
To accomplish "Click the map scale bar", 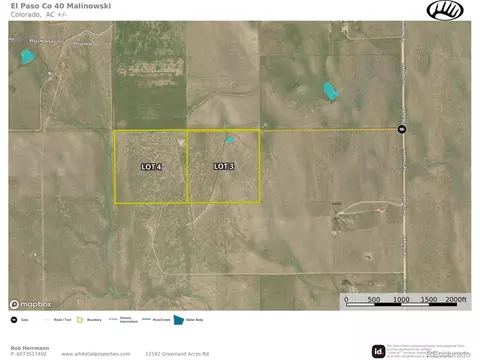I will tap(405, 302).
